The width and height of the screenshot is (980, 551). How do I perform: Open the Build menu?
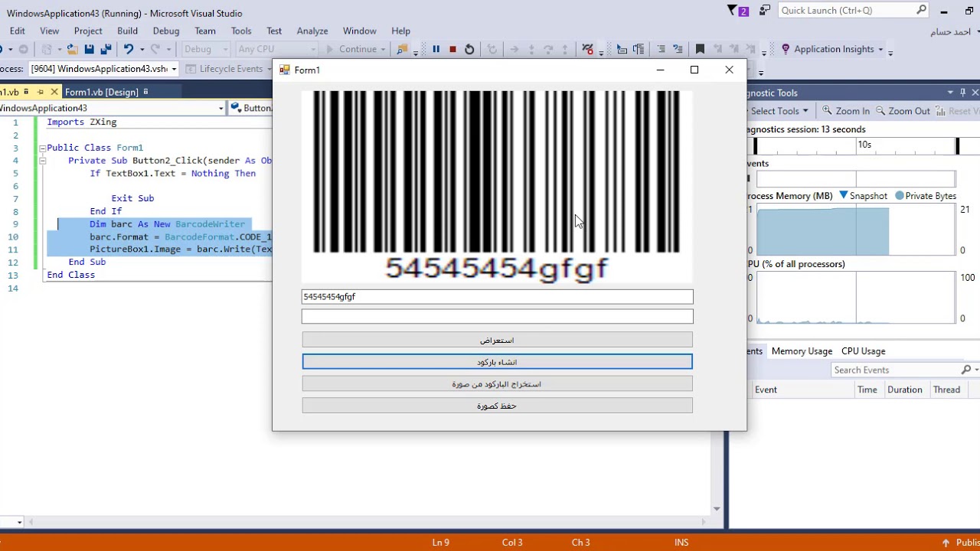(127, 31)
